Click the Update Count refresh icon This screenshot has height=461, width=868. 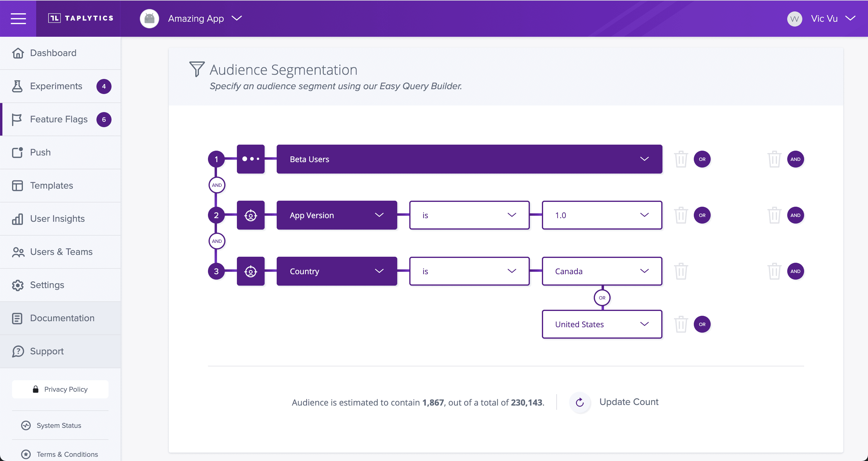click(x=580, y=402)
